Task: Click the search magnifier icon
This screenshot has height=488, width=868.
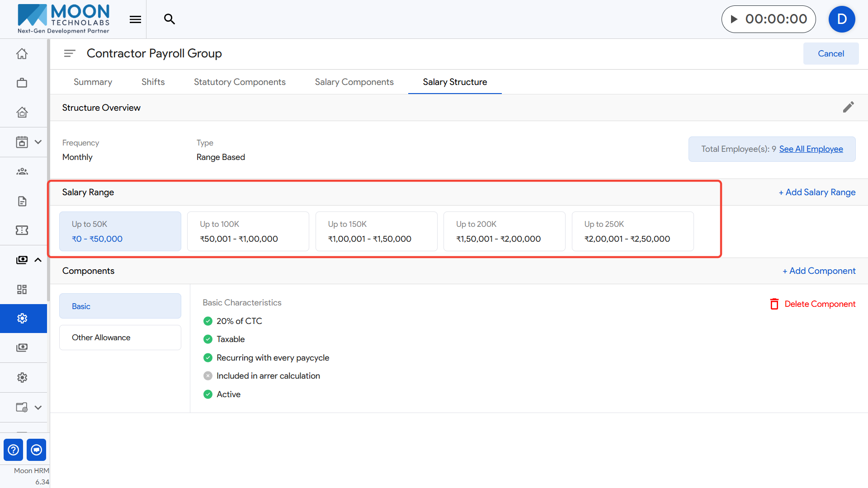Action: click(x=169, y=19)
